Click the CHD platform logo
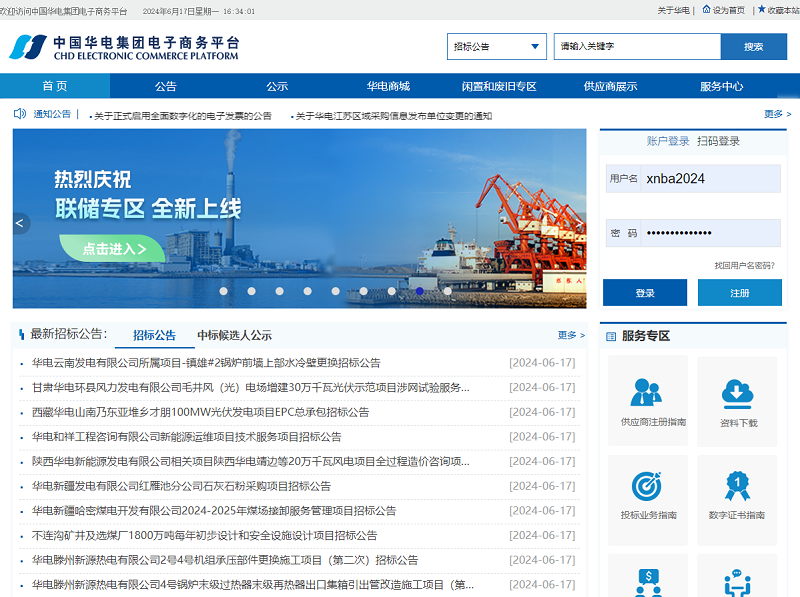 (124, 47)
